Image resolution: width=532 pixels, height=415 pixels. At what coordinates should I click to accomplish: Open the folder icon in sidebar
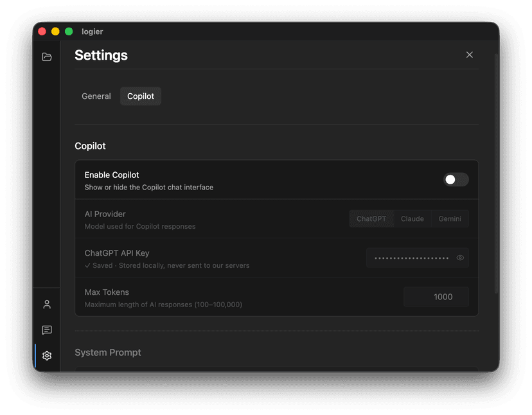click(47, 57)
